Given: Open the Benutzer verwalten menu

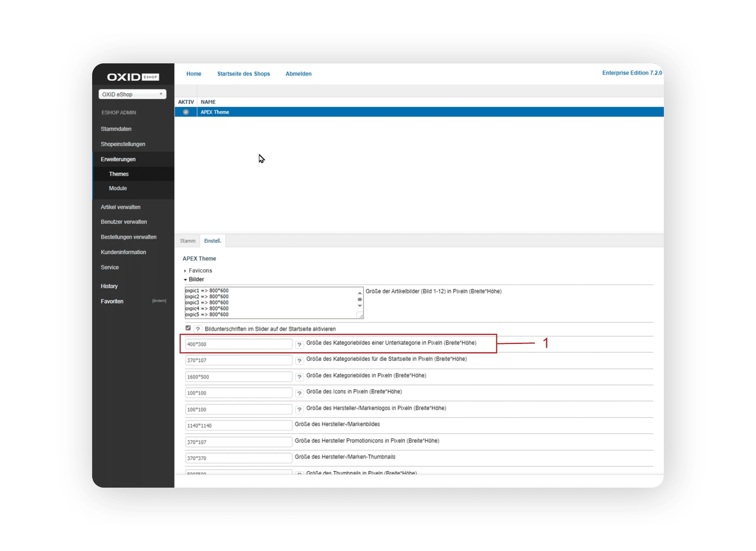Looking at the screenshot, I should 124,222.
